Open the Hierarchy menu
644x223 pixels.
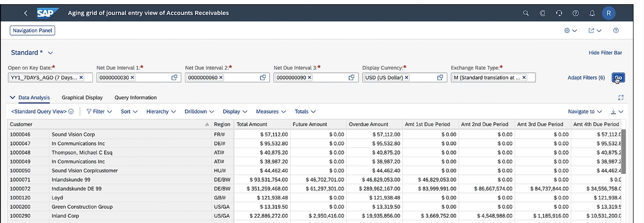coord(161,111)
